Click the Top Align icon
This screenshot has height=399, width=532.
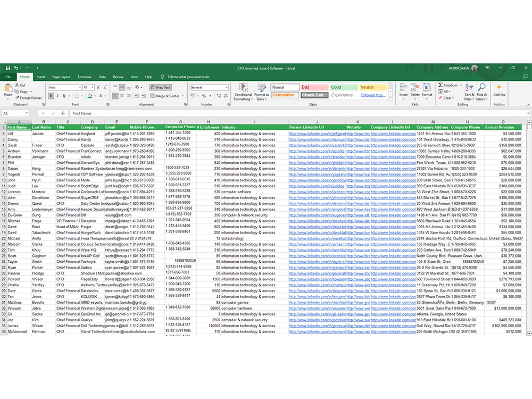(115, 87)
